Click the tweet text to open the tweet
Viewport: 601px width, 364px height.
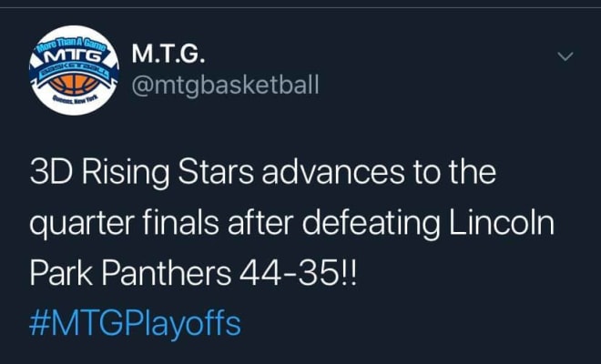tap(291, 223)
